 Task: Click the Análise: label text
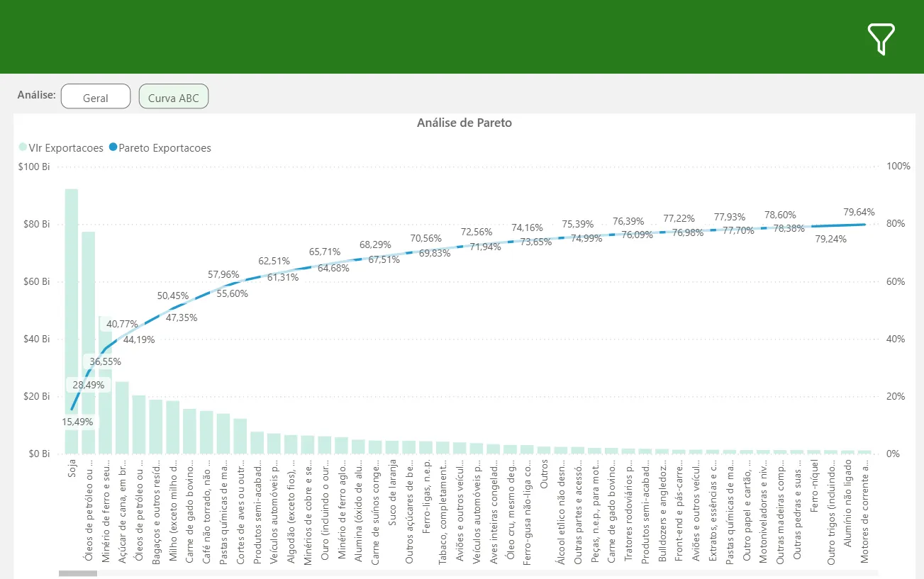point(37,95)
